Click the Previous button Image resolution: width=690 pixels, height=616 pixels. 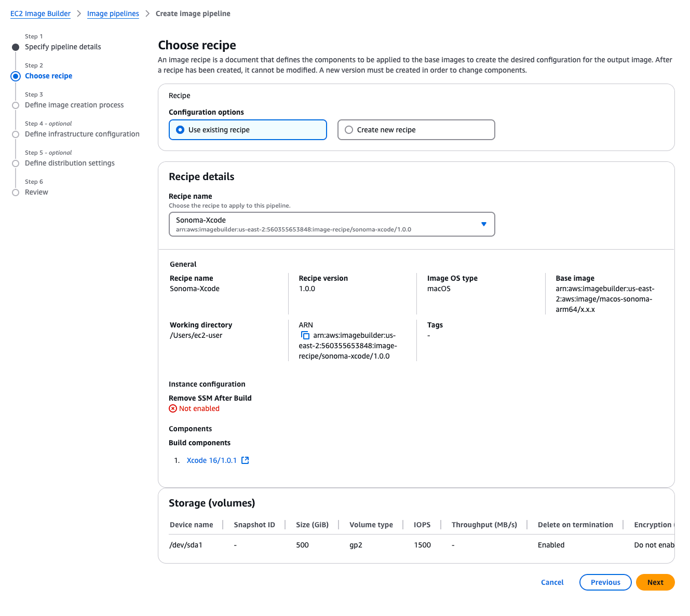coord(605,582)
